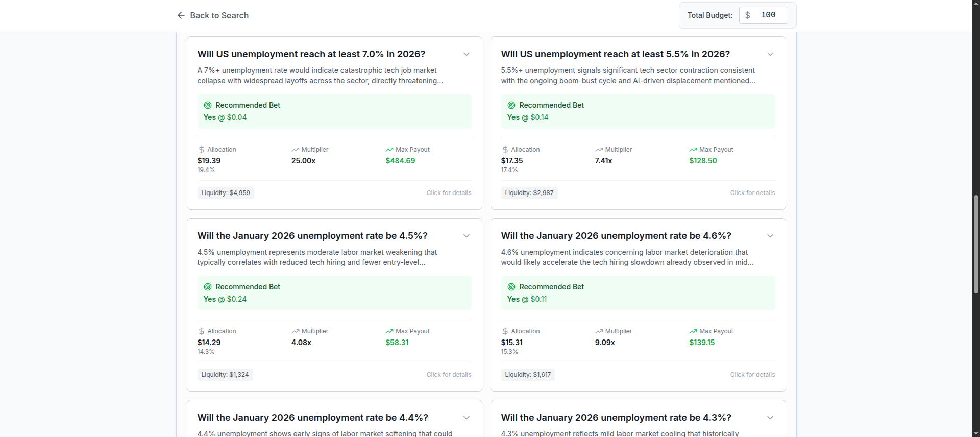Go back to Search
The image size is (980, 437).
point(219,15)
